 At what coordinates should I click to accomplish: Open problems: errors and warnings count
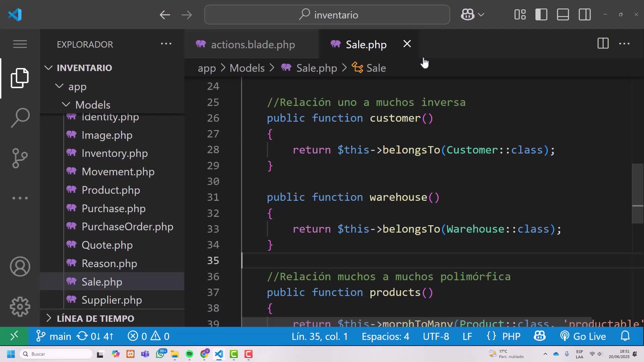(x=149, y=336)
